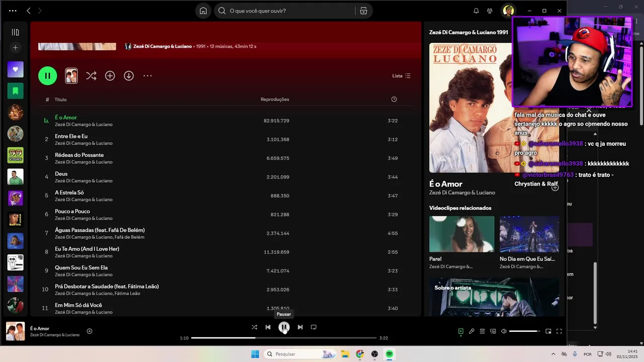Open Spotify taskbar icon
This screenshot has width=644, height=362.
coord(389,354)
